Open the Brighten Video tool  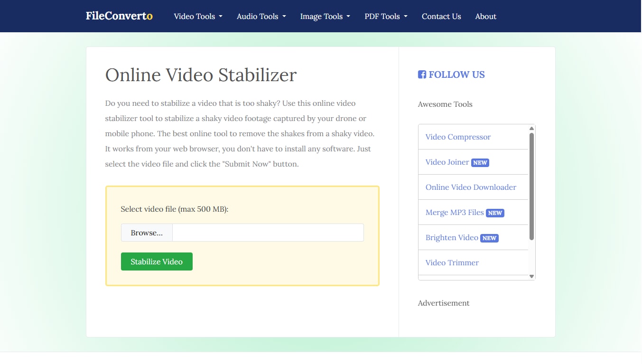coord(452,237)
